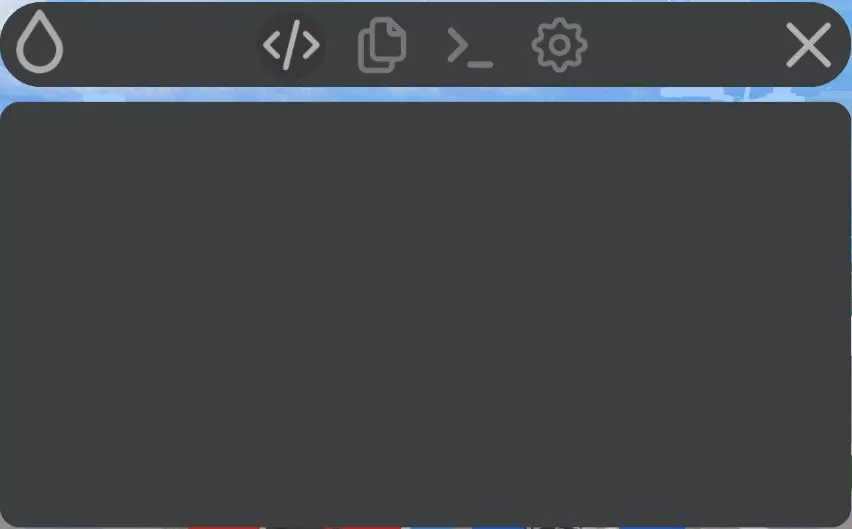852x529 pixels.
Task: Open preferences via the cog icon
Action: coord(559,45)
